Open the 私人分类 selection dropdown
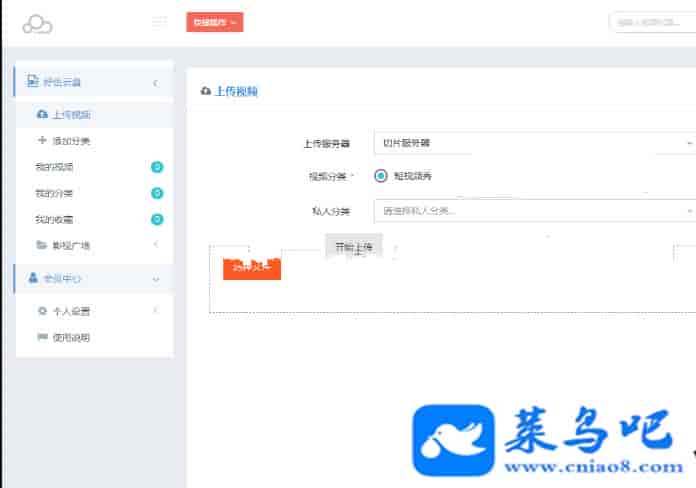 tap(534, 211)
